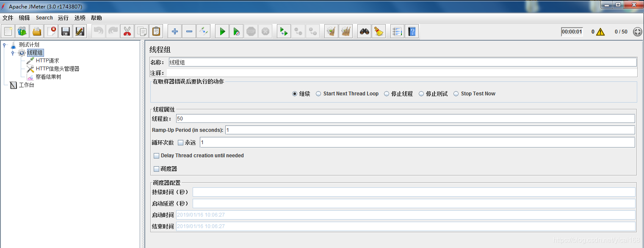Click the Collapse All minus icon

coord(189,31)
